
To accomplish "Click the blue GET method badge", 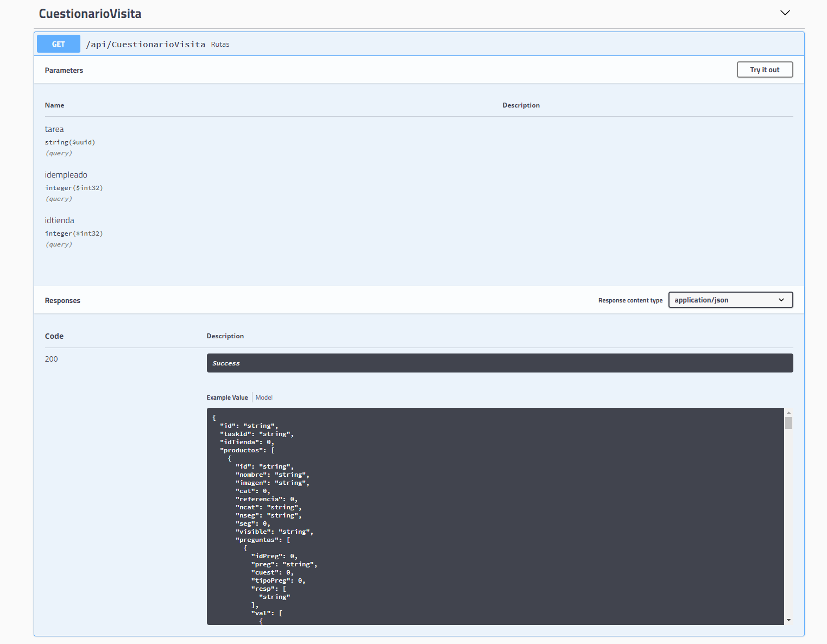I will coord(59,44).
